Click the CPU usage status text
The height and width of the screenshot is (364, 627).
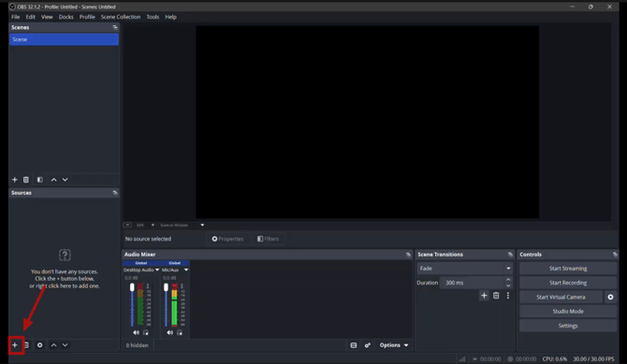click(x=555, y=358)
